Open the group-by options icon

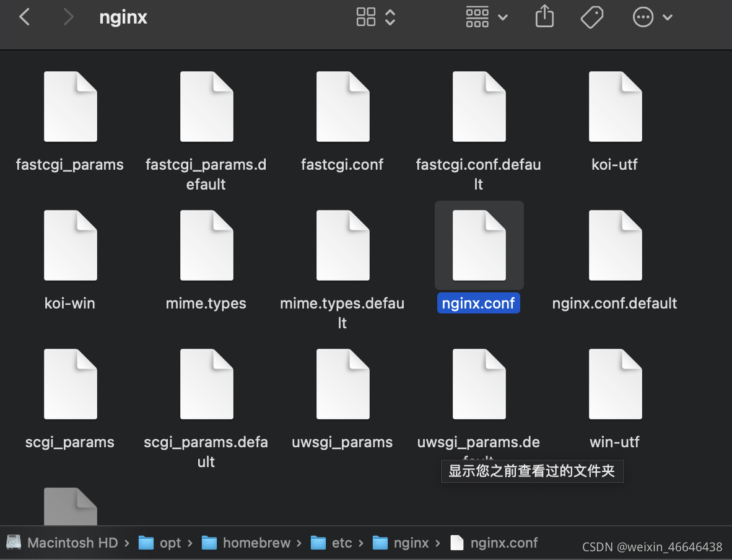pos(477,17)
